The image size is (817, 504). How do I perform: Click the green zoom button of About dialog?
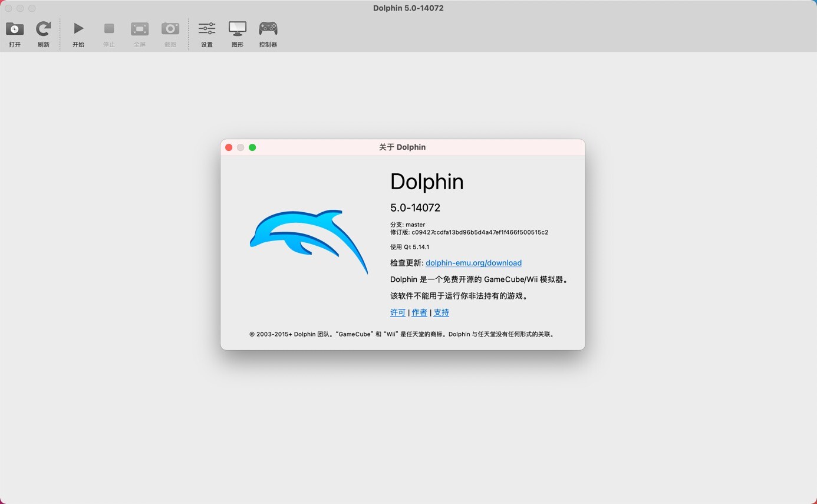coord(252,147)
